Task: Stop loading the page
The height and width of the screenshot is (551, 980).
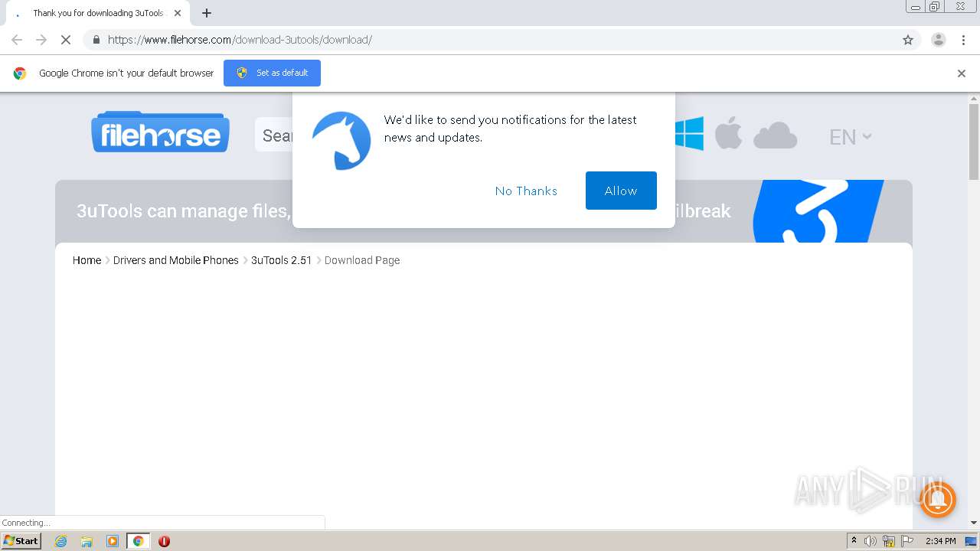Action: (x=66, y=40)
